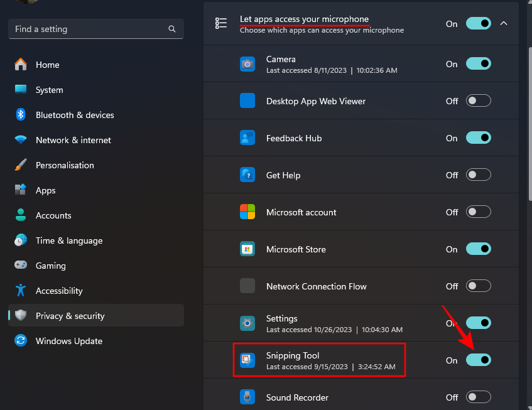This screenshot has height=410, width=532.
Task: Click the Feedback Hub app name
Action: [294, 138]
